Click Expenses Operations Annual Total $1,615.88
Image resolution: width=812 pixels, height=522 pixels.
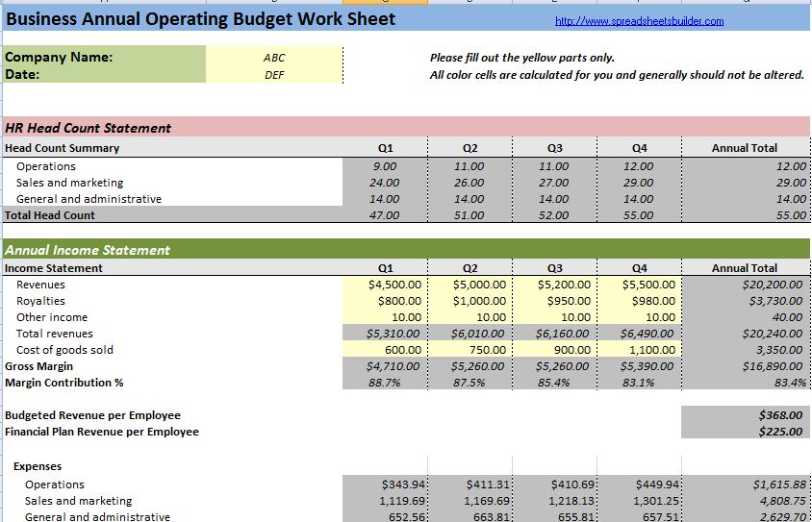pos(746,485)
